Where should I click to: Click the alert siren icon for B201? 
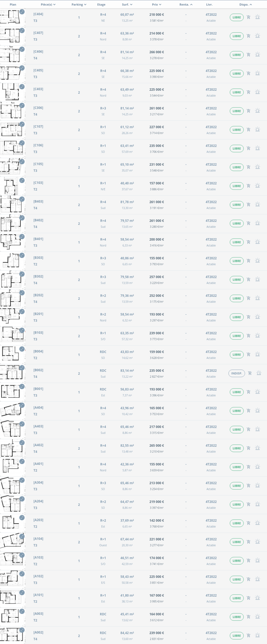258,317
